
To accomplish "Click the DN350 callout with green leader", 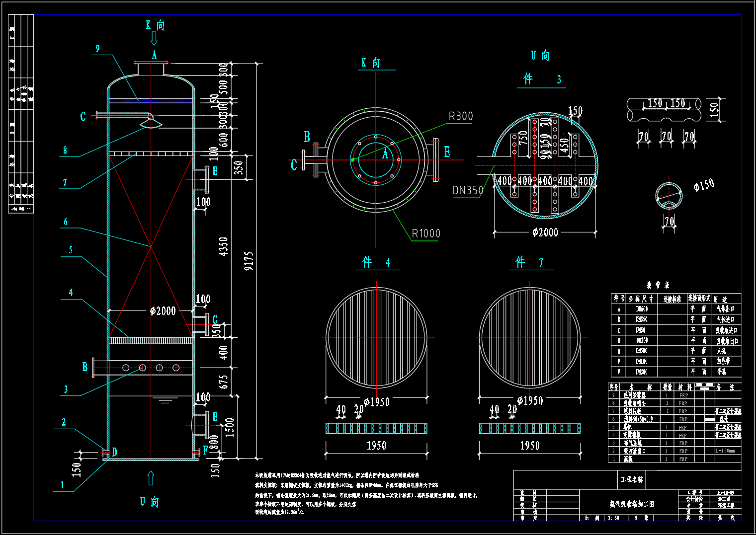I will [468, 190].
